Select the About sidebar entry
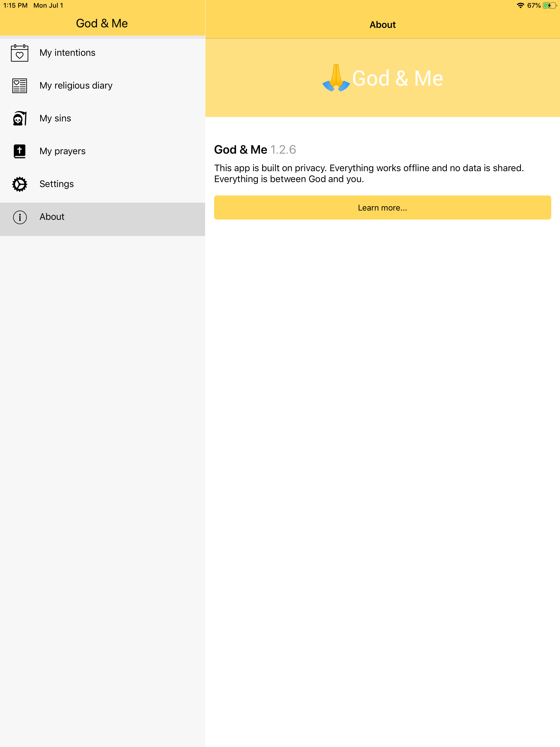The image size is (560, 747). (x=102, y=219)
